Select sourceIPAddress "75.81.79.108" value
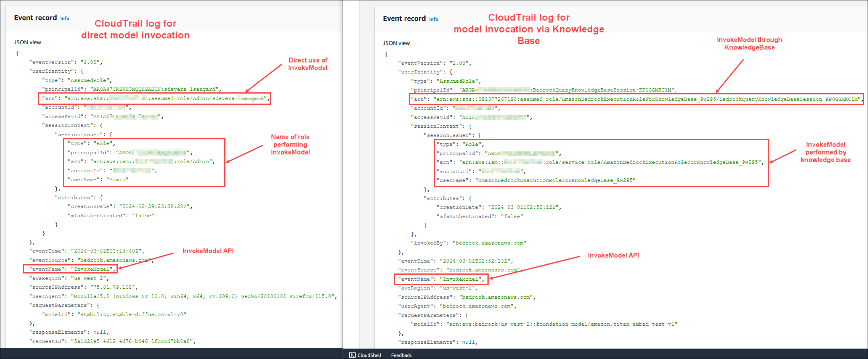Image resolution: width=868 pixels, height=359 pixels. click(113, 287)
